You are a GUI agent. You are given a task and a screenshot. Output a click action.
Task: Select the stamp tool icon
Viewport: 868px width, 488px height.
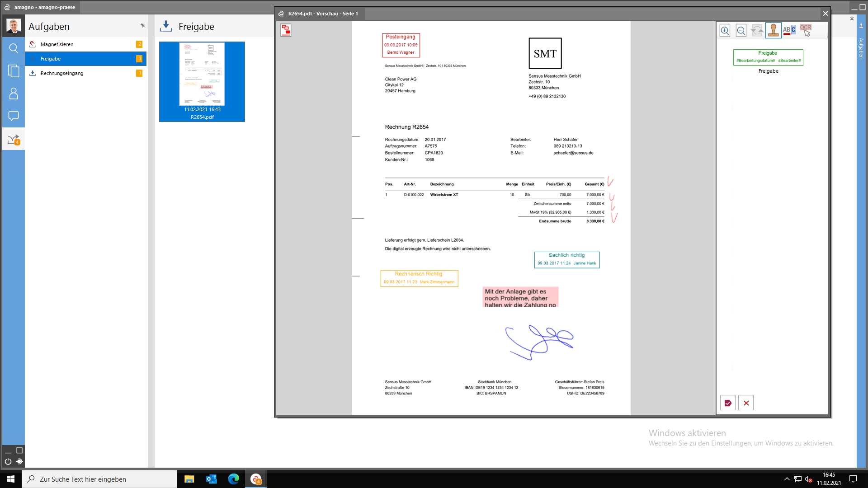click(773, 31)
